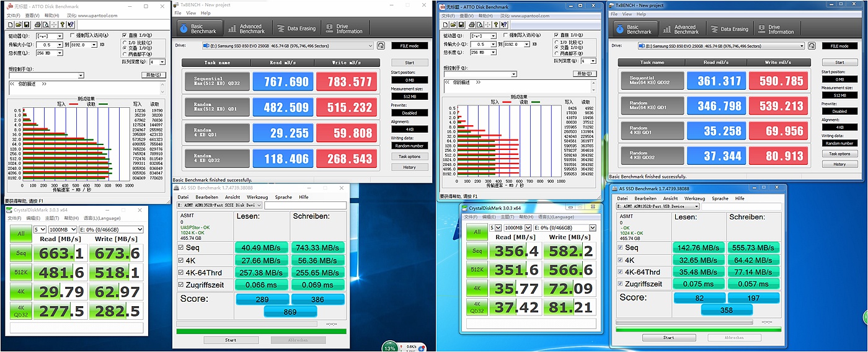Open Werkzeug menu in left AS SSD window

(257, 197)
